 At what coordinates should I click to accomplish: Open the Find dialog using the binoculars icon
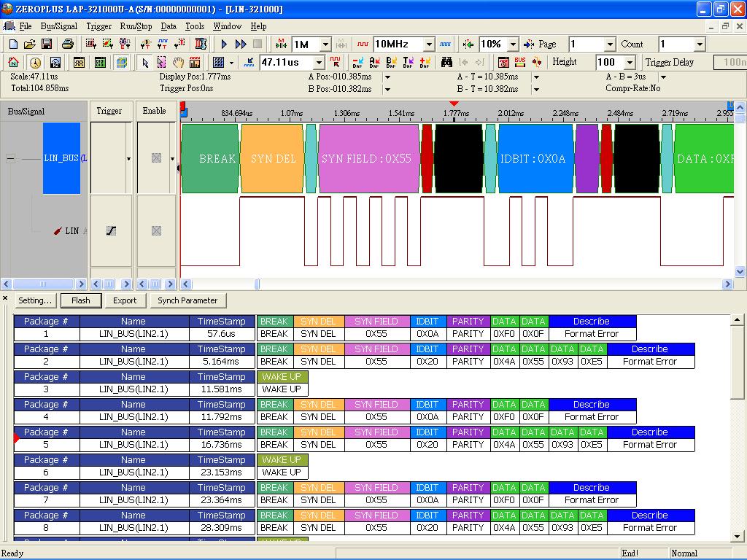(447, 62)
